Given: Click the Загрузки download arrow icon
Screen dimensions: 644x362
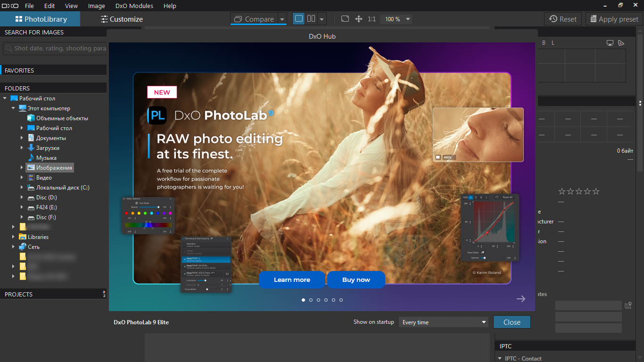Looking at the screenshot, I should click(x=31, y=148).
